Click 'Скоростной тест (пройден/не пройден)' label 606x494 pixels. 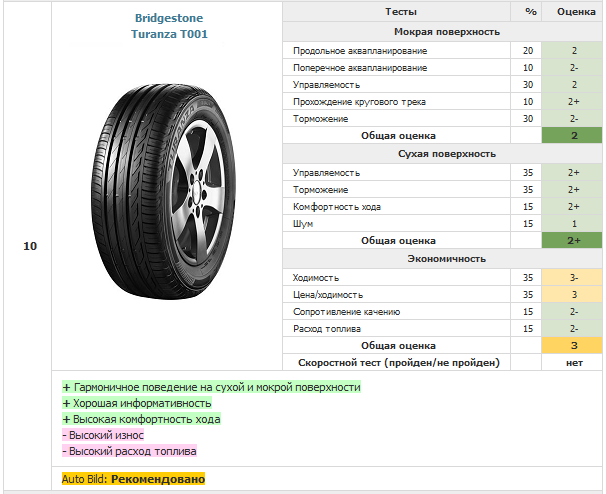399,363
